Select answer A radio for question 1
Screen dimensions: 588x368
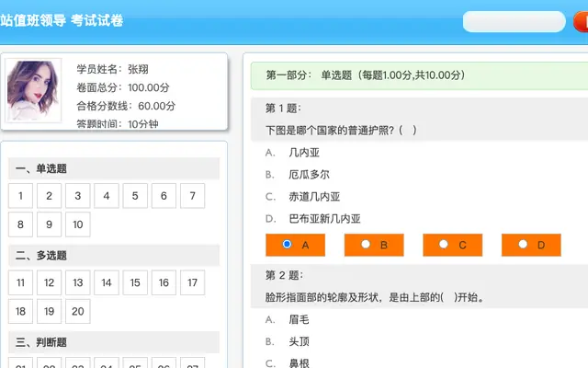point(287,244)
